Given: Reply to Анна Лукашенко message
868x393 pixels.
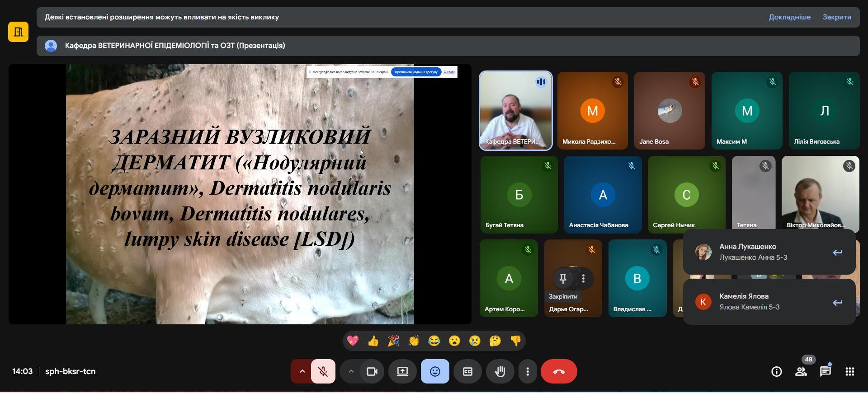Looking at the screenshot, I should point(837,253).
